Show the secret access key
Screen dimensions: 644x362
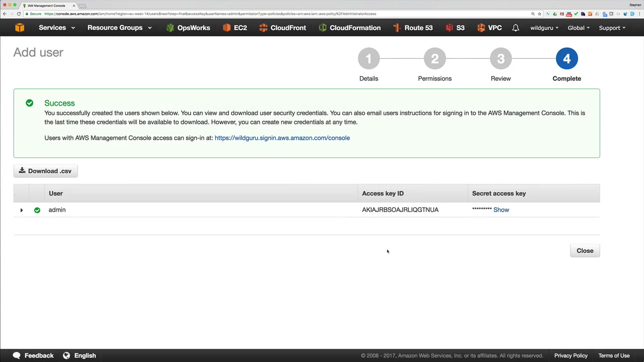point(501,210)
